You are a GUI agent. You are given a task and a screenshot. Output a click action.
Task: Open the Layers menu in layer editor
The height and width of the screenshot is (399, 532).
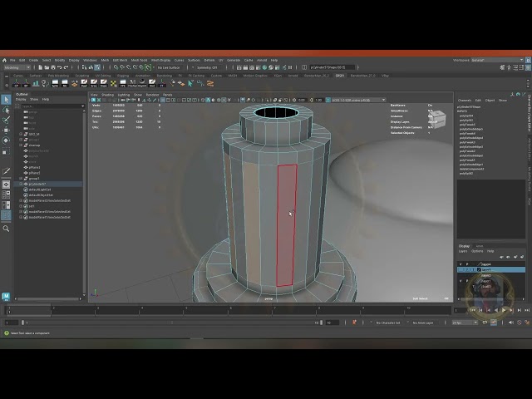463,251
